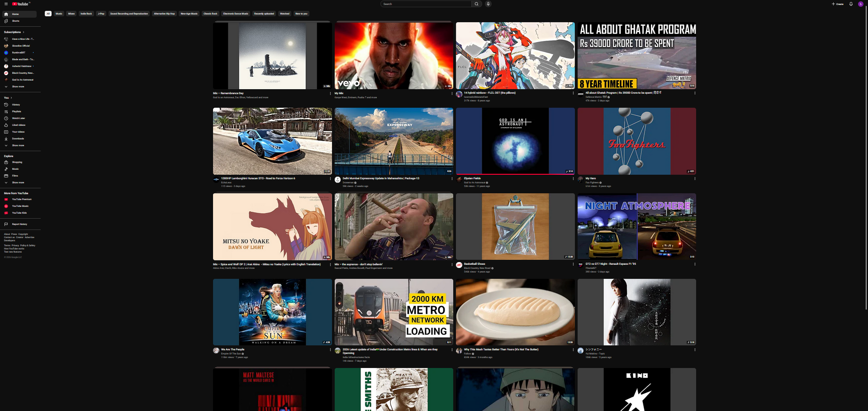Click into the Search input field

pyautogui.click(x=425, y=4)
